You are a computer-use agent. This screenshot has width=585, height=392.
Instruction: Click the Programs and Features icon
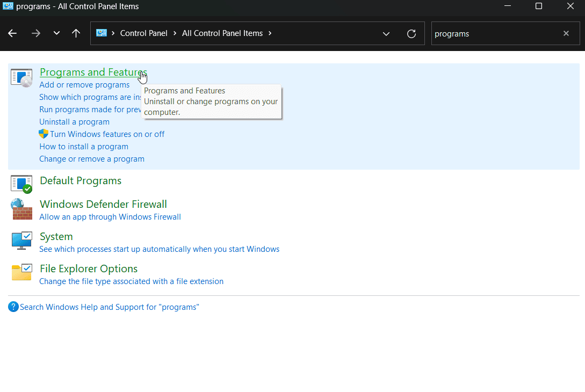tap(21, 78)
